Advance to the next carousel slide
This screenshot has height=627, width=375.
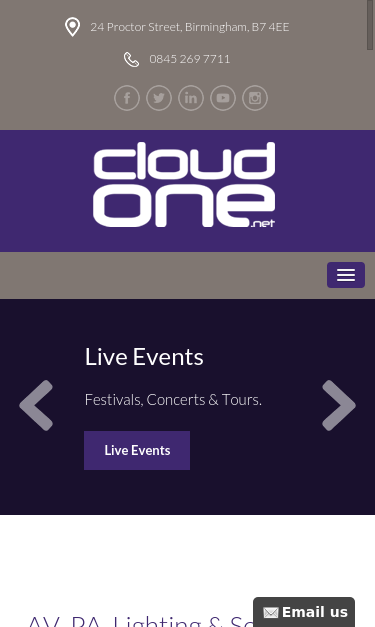tap(339, 405)
